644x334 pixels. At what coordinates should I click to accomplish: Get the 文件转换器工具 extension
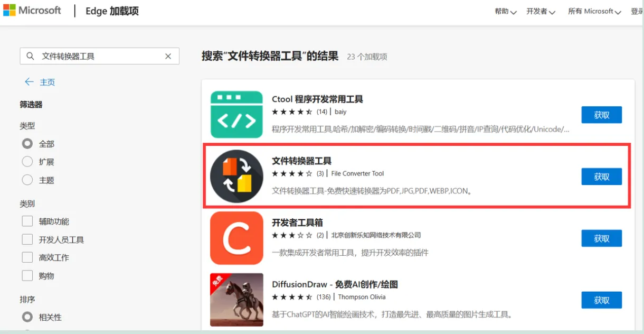tap(602, 177)
